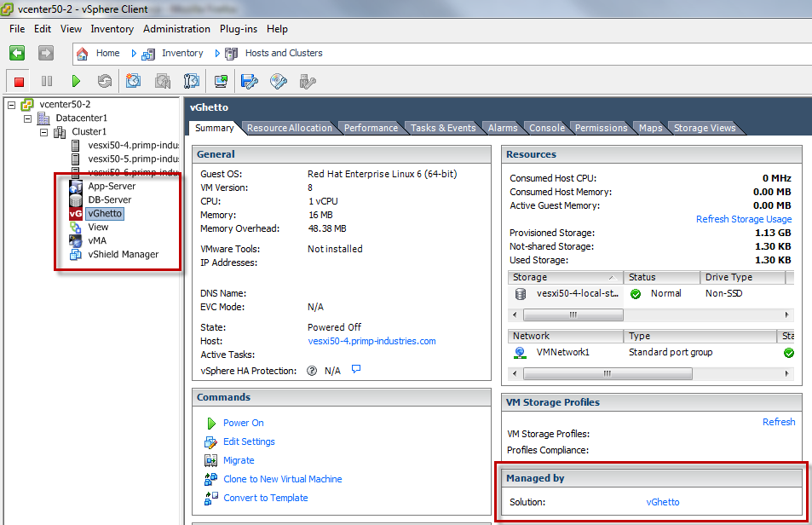The height and width of the screenshot is (525, 812).
Task: Click Clone to New Virtual Machine
Action: pos(282,479)
